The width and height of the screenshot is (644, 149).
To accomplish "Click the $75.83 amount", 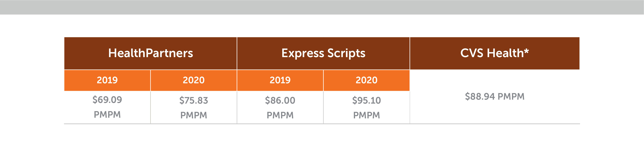I will tap(193, 100).
